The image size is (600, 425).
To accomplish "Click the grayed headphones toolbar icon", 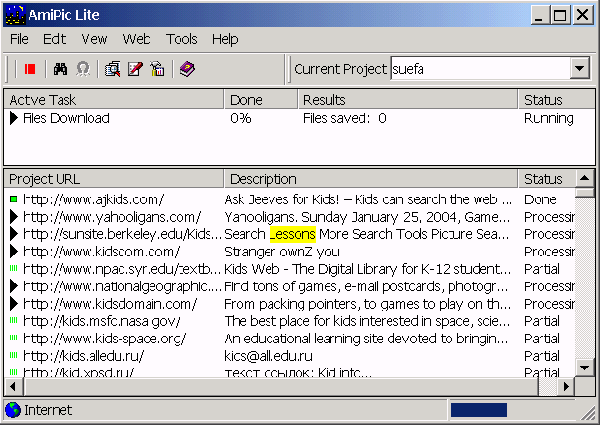I will [x=83, y=69].
